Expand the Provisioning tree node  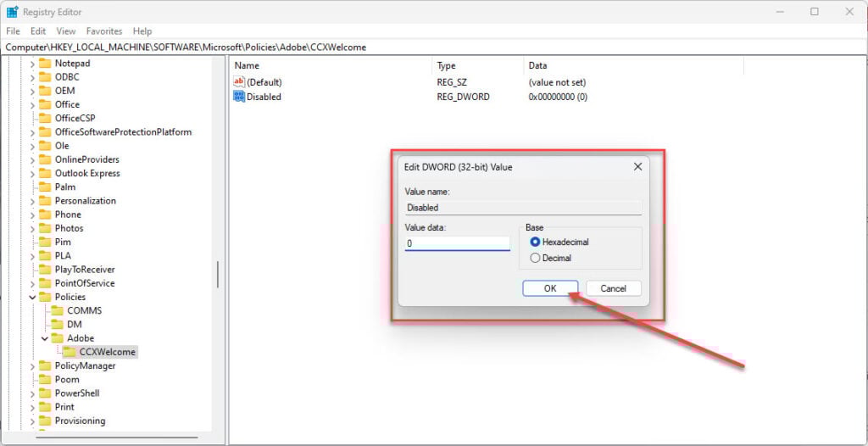32,421
